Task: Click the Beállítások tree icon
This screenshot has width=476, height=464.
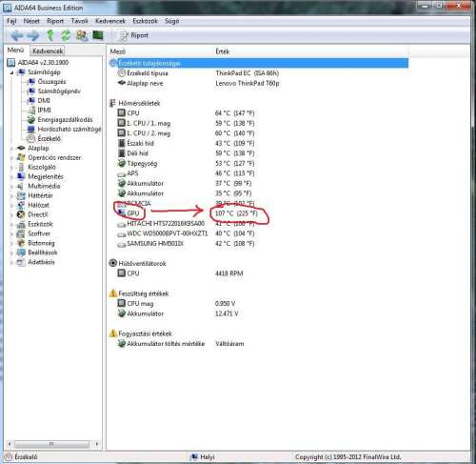Action: coord(21,253)
